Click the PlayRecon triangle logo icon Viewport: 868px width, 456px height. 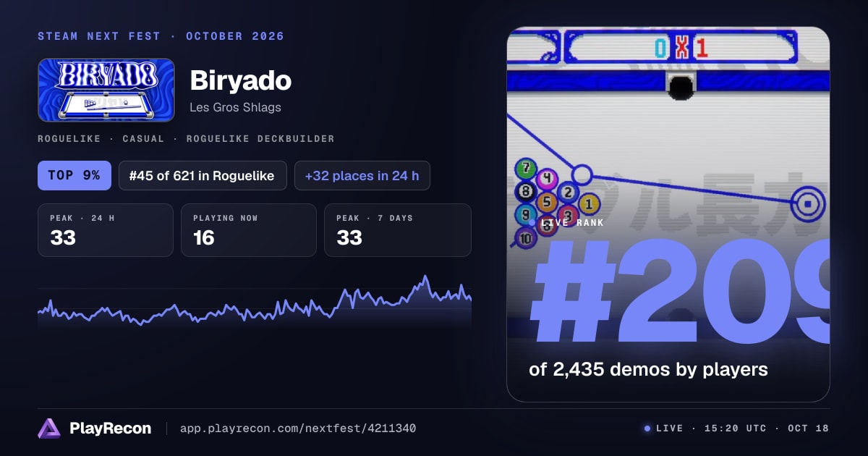point(48,428)
